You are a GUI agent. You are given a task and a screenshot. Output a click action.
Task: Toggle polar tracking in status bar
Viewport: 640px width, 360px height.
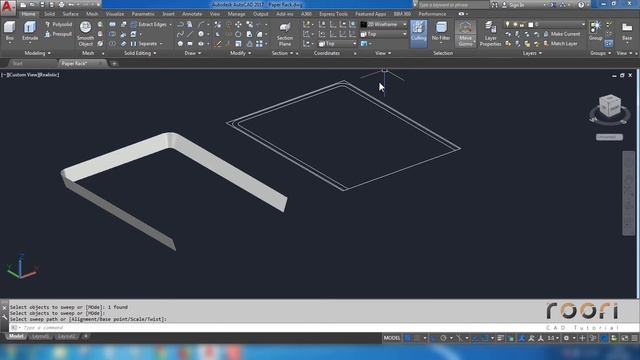point(443,338)
